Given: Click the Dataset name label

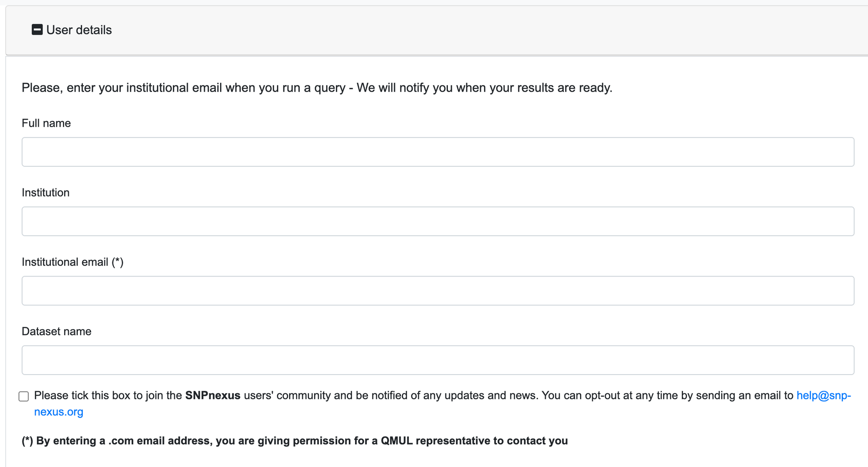Looking at the screenshot, I should click(56, 332).
